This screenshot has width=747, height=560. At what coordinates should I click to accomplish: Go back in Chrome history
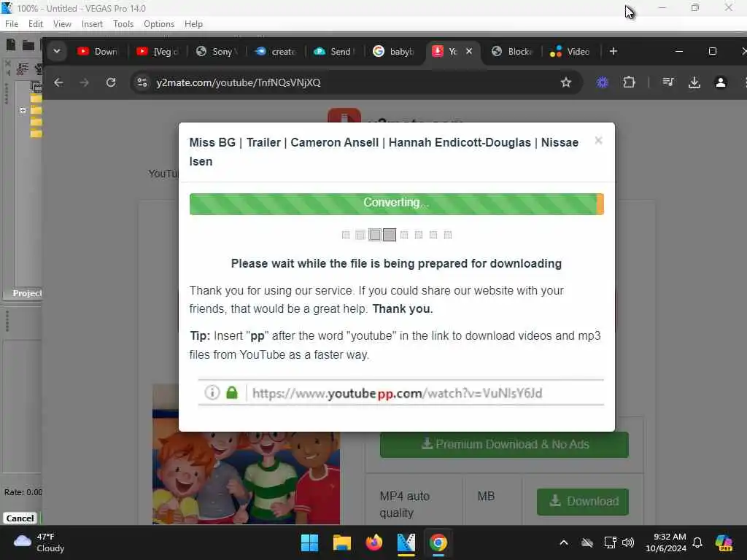pyautogui.click(x=58, y=82)
